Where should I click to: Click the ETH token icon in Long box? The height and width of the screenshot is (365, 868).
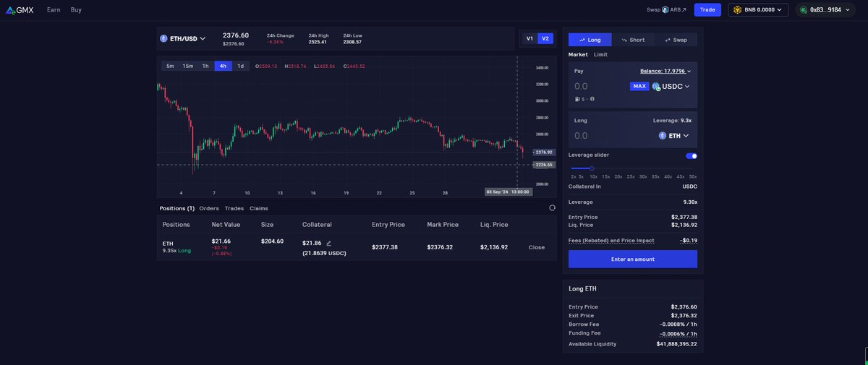point(663,135)
